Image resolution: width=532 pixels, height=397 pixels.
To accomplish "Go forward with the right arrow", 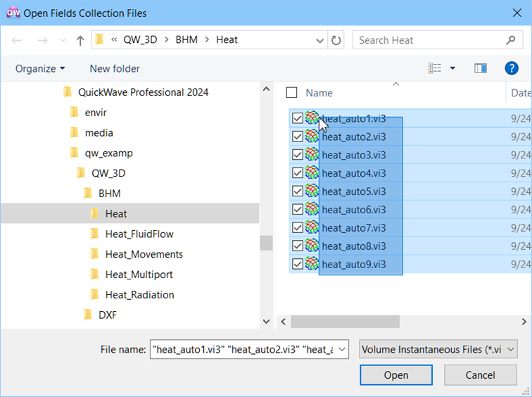I will point(42,40).
